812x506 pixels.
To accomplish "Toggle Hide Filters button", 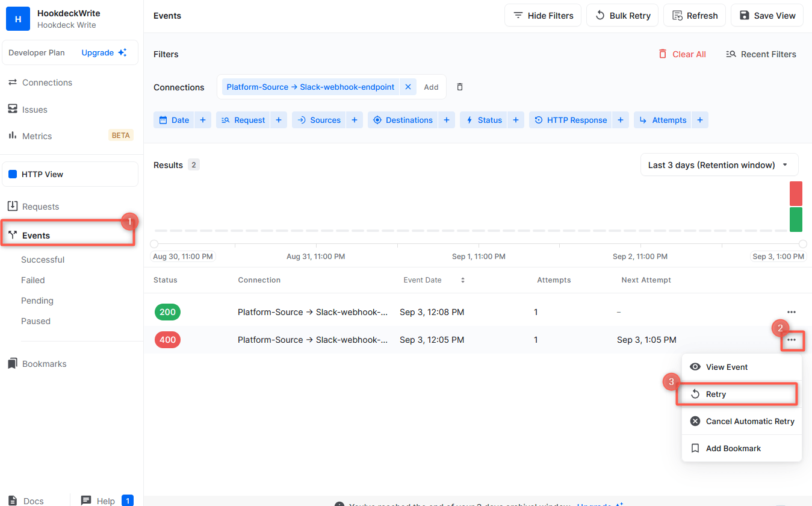I will [543, 16].
